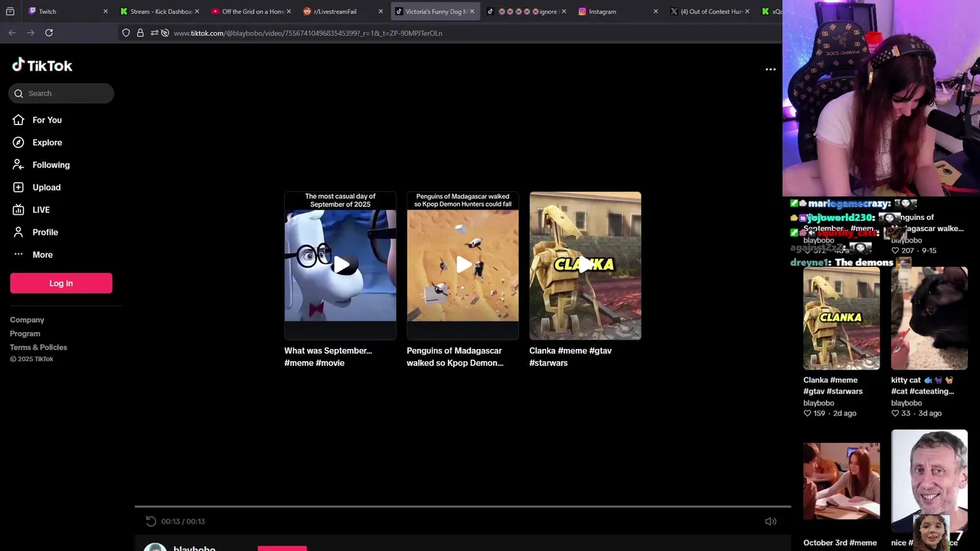Click the 207 likes heart icon
Viewport: 980px width, 551px height.
point(895,250)
